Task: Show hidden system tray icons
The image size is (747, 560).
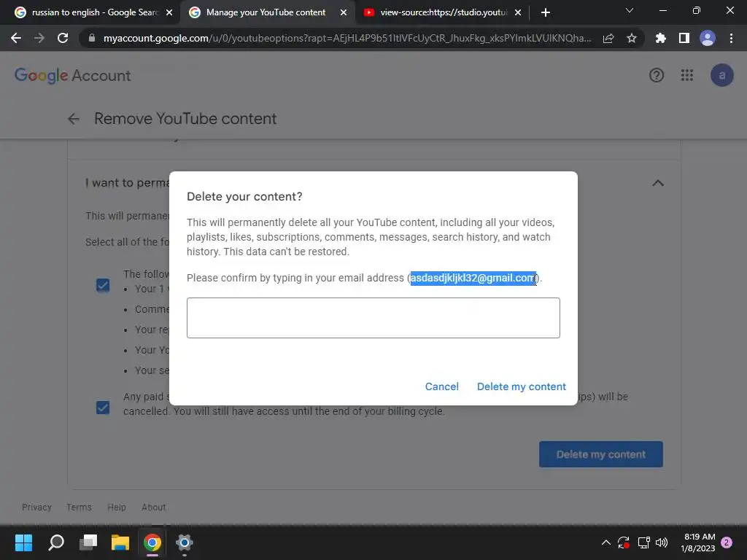Action: pos(606,542)
